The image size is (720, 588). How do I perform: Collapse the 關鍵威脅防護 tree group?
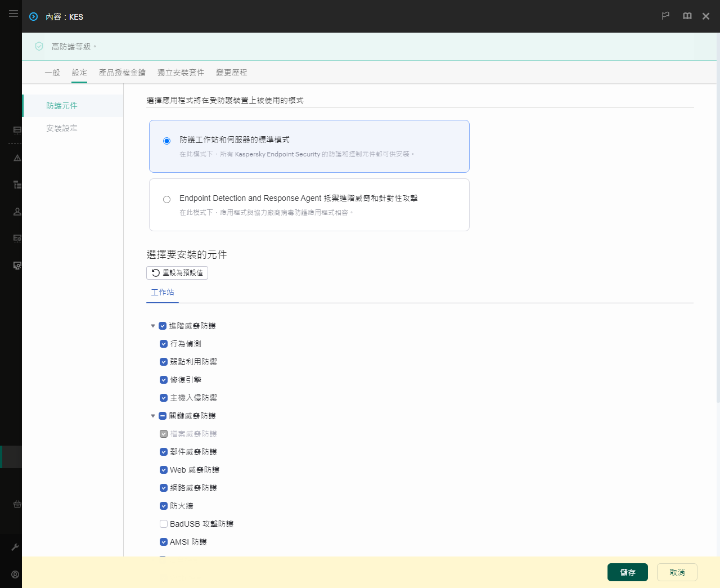[153, 416]
